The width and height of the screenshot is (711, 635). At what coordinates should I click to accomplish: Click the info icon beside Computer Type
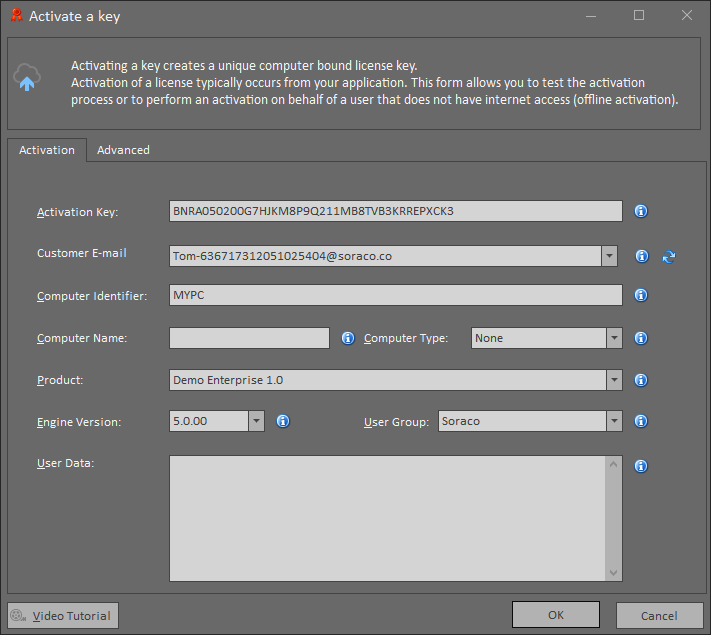tap(641, 338)
